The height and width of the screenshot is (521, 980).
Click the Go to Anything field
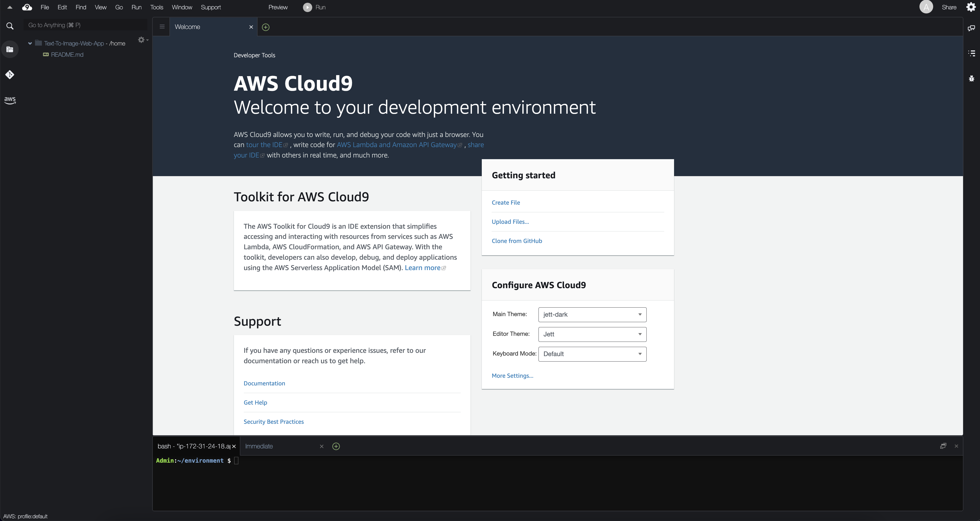(86, 25)
